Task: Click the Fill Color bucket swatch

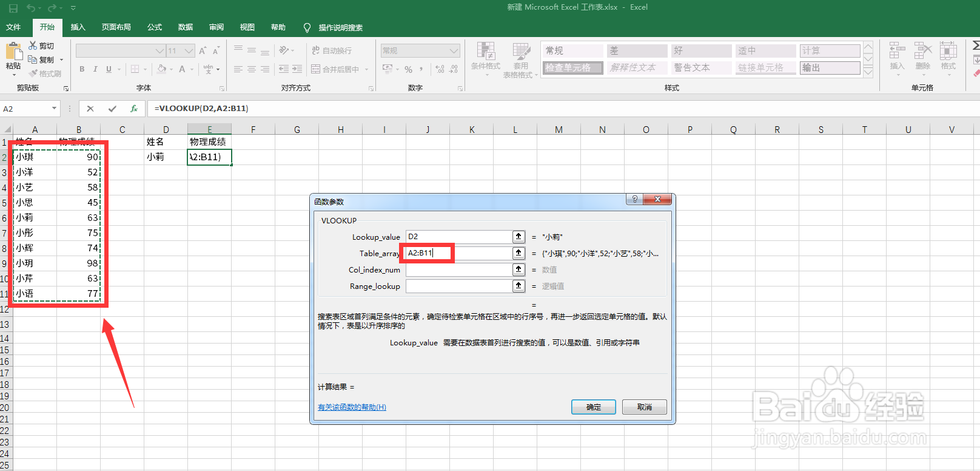Action: [161, 69]
